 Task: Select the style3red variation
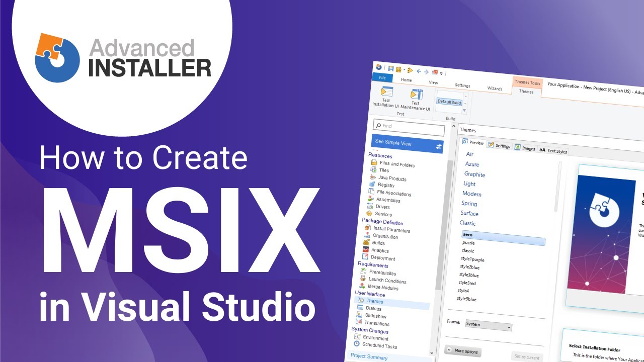(467, 283)
